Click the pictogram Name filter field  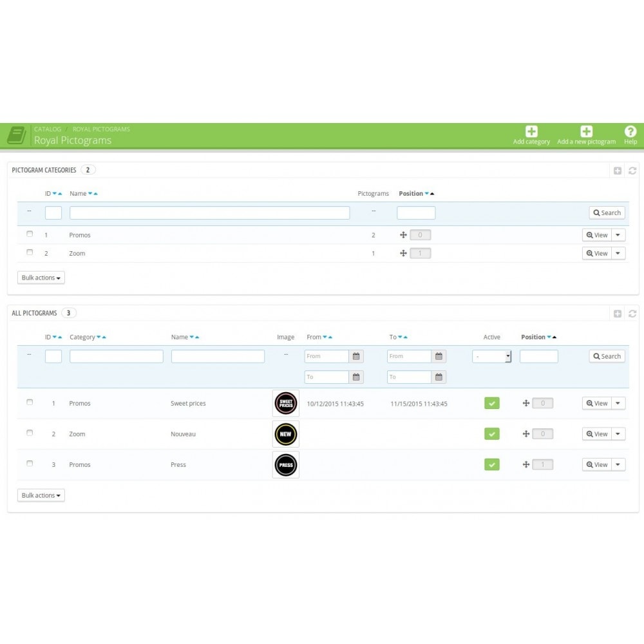[x=218, y=356]
